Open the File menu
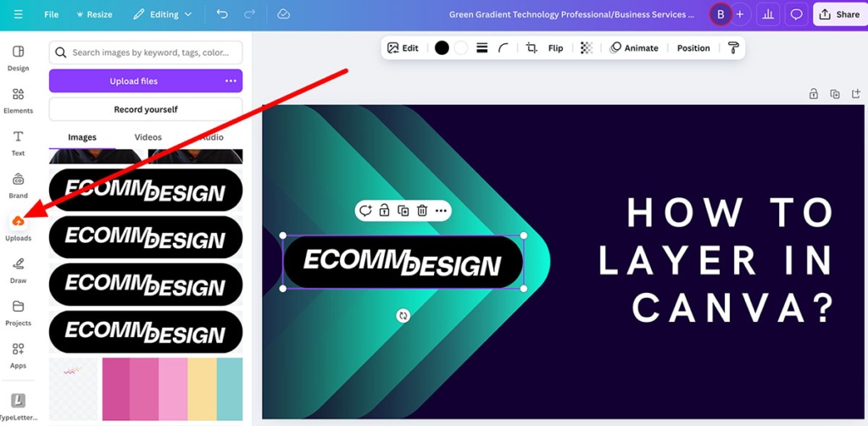Viewport: 868px width, 426px height. click(52, 14)
